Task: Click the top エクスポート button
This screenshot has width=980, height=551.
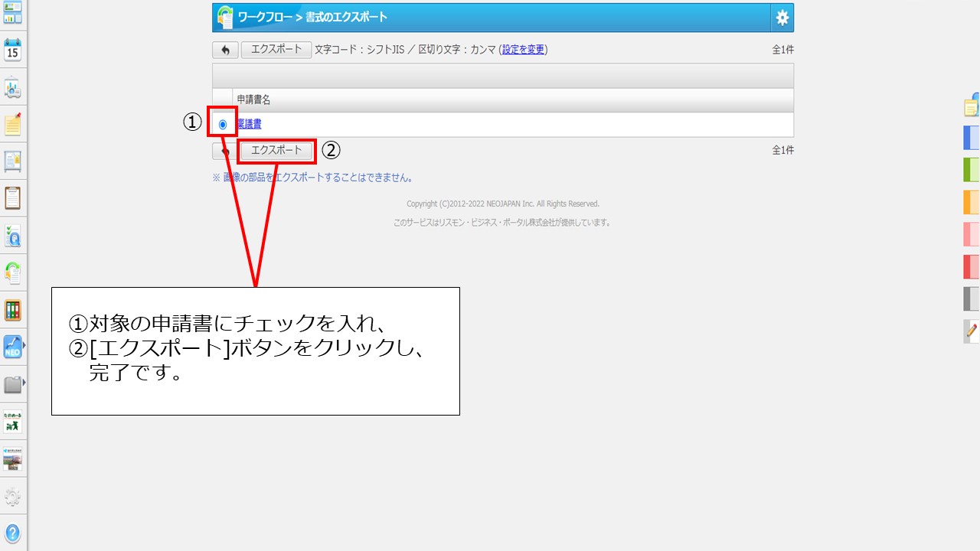Action: [276, 50]
